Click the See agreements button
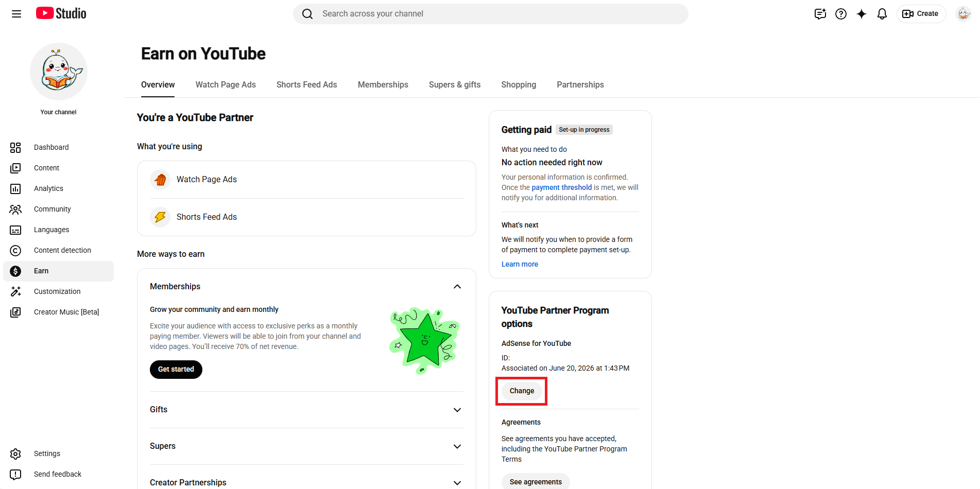980x489 pixels. click(x=536, y=482)
